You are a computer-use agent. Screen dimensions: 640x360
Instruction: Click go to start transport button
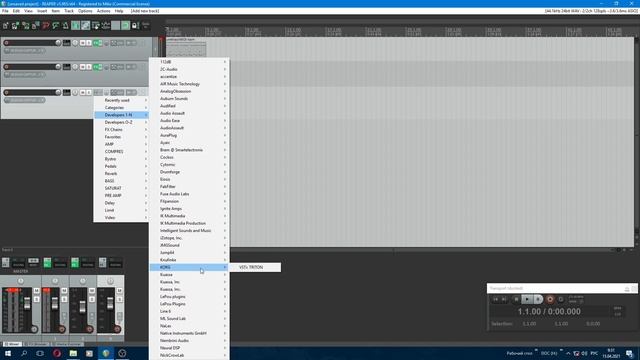click(496, 299)
